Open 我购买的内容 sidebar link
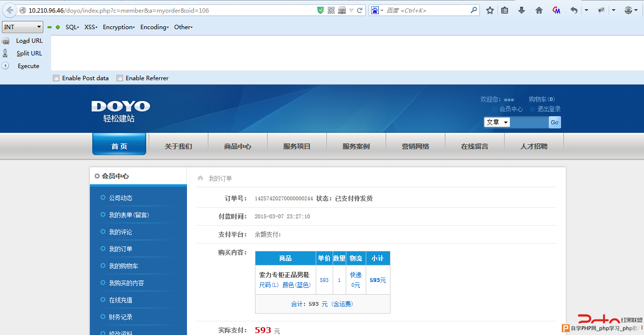Image resolution: width=644 pixels, height=335 pixels. pos(126,283)
